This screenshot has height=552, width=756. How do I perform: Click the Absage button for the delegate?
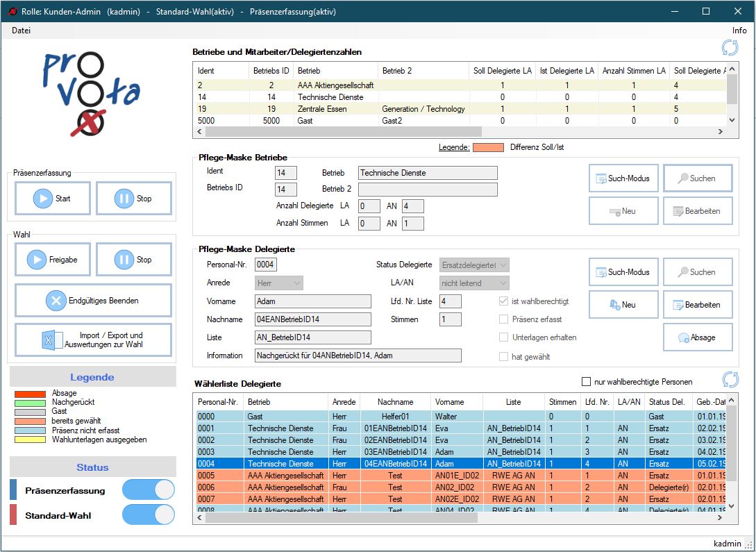click(697, 337)
